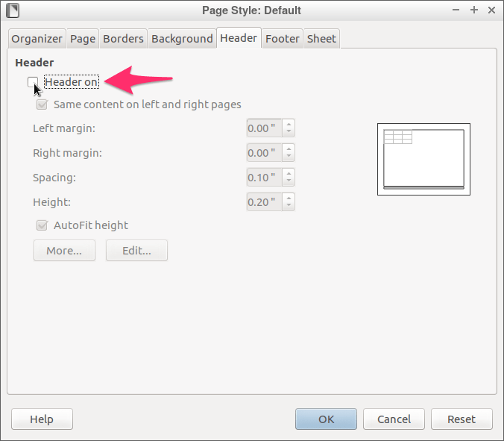The image size is (504, 441).
Task: Select the Background tab
Action: click(182, 39)
